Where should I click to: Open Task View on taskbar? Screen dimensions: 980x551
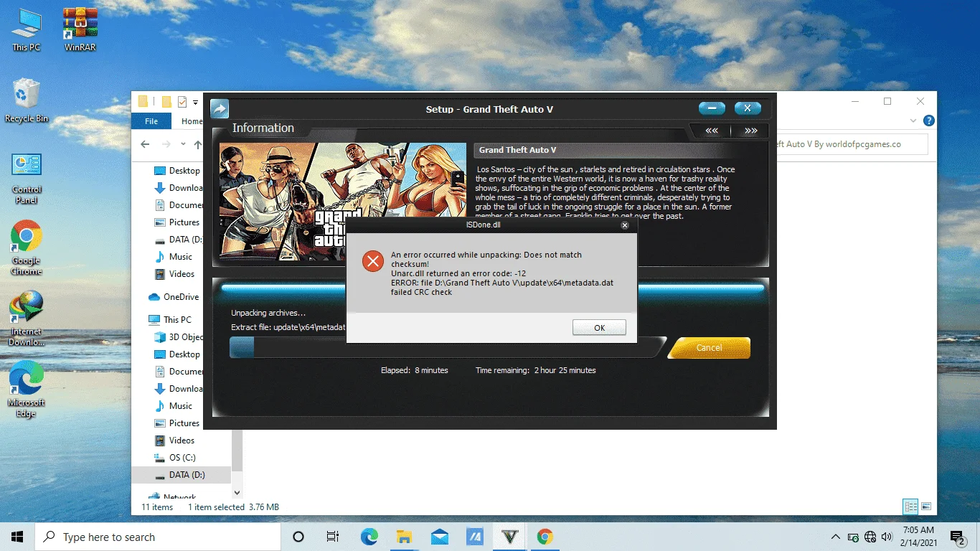coord(333,537)
